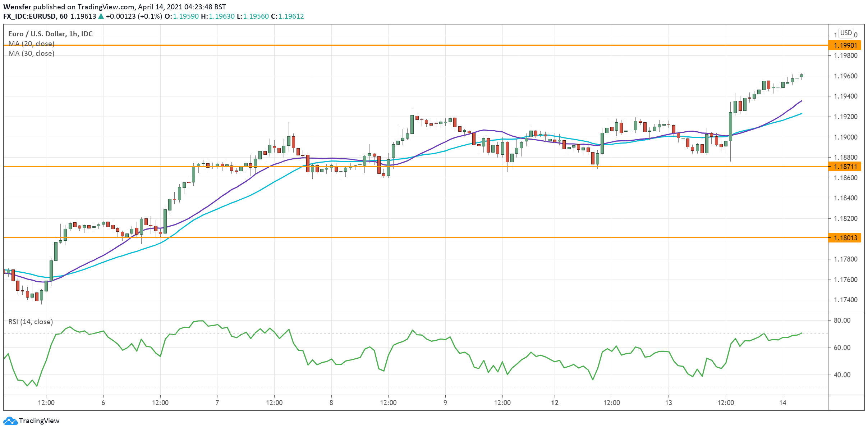Image resolution: width=868 pixels, height=431 pixels.
Task: Select the FX_IDC:EURUSD ticker symbol
Action: coord(31,16)
